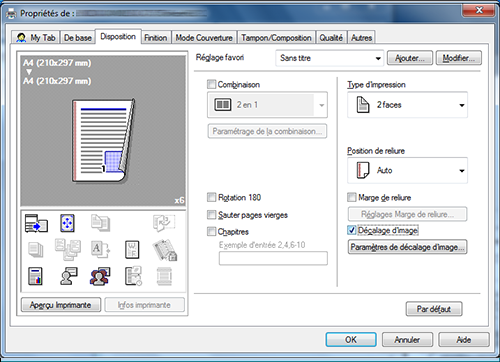Open the Finition tab

click(x=156, y=38)
